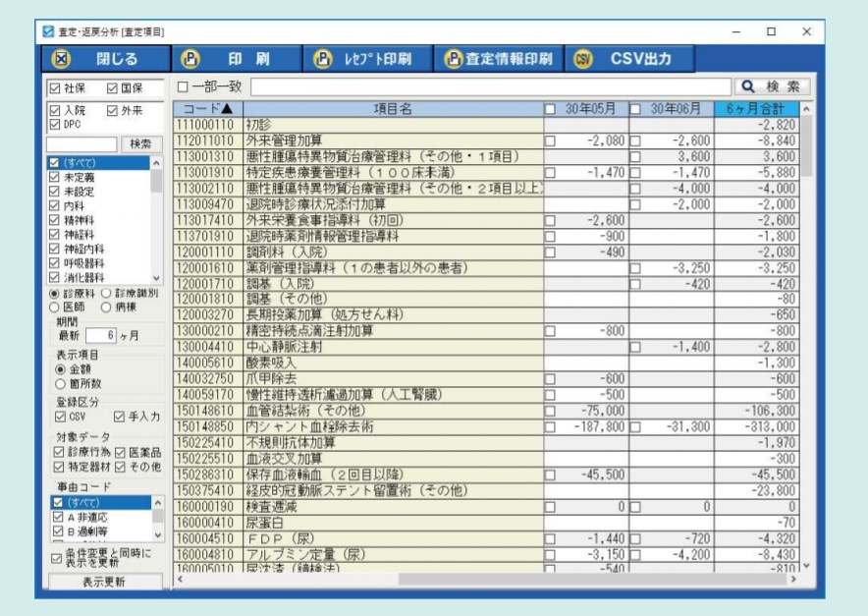Click department list scroll-up arrow
Viewport: 868px width, 616px height.
(x=157, y=163)
